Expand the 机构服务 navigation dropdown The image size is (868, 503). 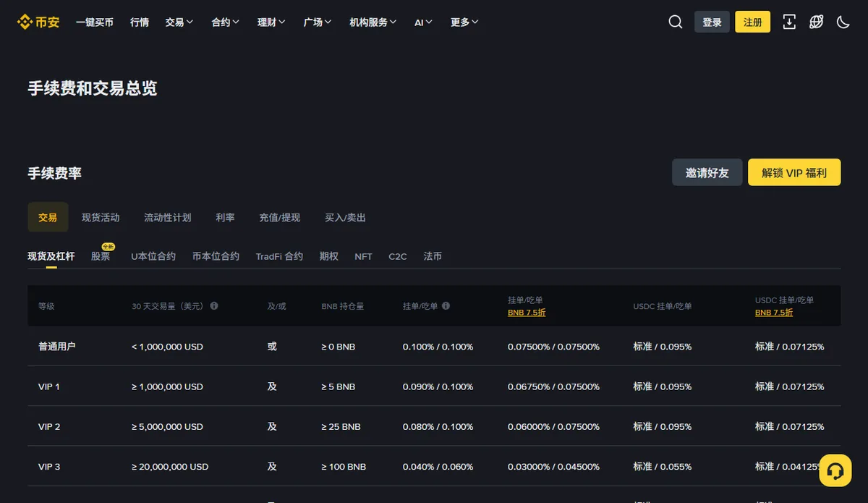tap(373, 22)
